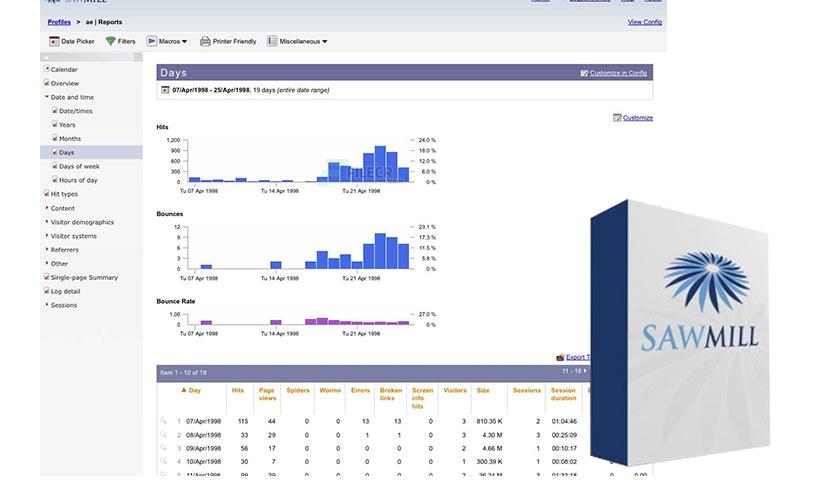Open the Overview report

pos(65,83)
